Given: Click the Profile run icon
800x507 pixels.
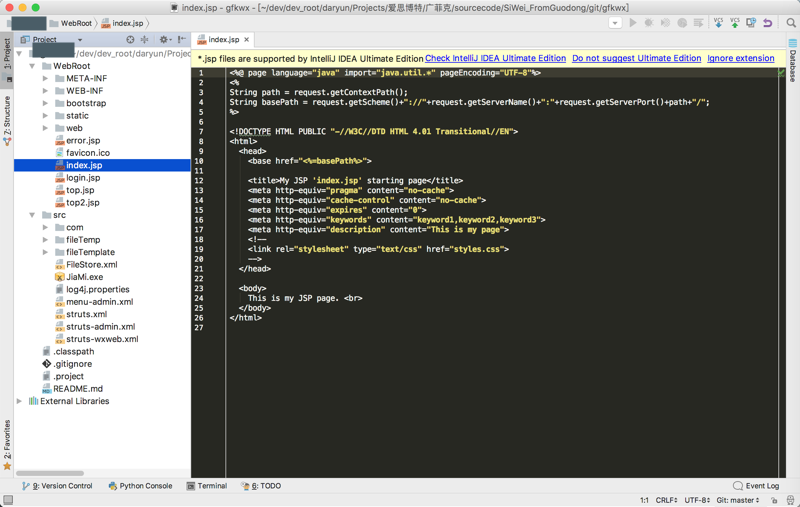Looking at the screenshot, I should (682, 23).
